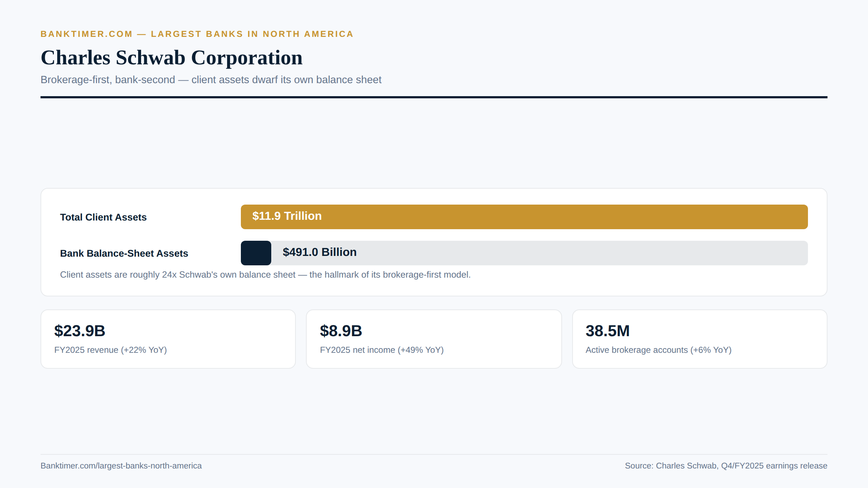This screenshot has width=868, height=488.
Task: Click the $23.9B revenue figure
Action: 80,331
